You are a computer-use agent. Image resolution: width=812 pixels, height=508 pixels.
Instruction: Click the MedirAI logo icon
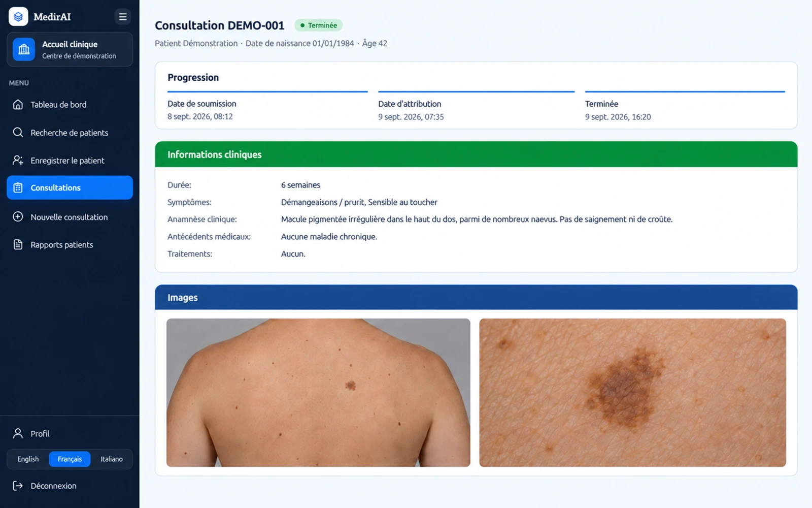[x=18, y=17]
